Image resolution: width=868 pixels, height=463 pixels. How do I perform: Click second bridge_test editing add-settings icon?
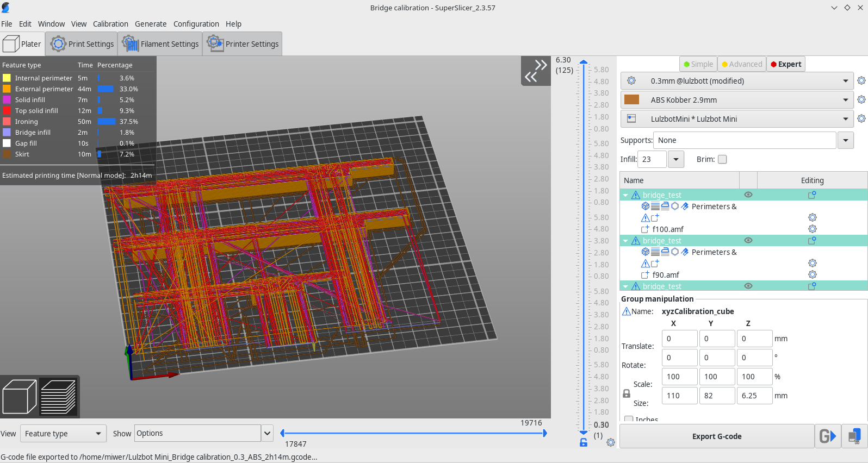812,240
